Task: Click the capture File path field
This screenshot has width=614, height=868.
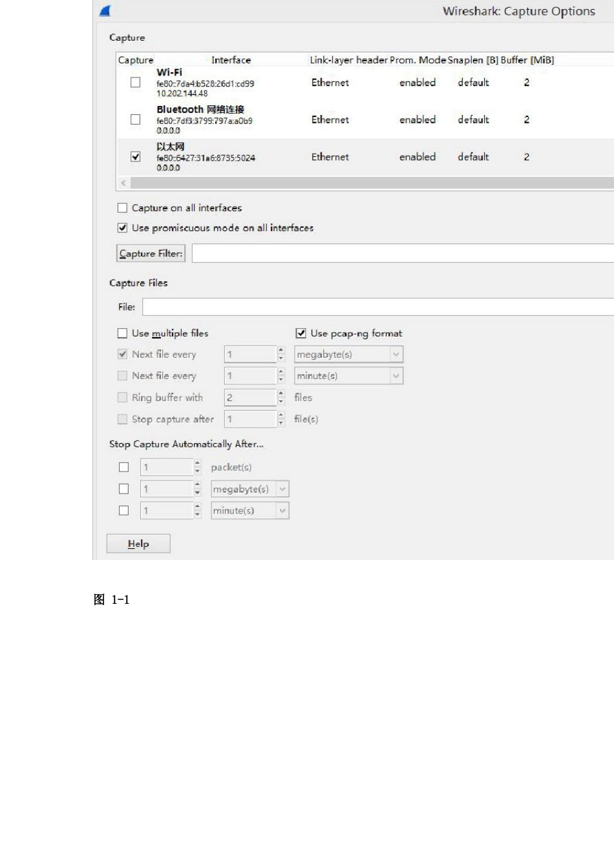Action: coord(378,307)
